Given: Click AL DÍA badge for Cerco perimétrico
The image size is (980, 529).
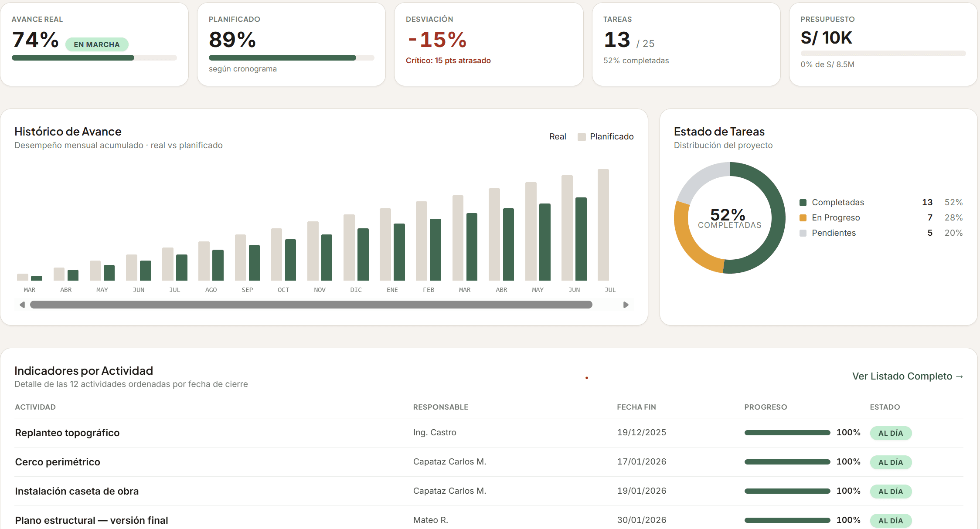Looking at the screenshot, I should pos(891,462).
